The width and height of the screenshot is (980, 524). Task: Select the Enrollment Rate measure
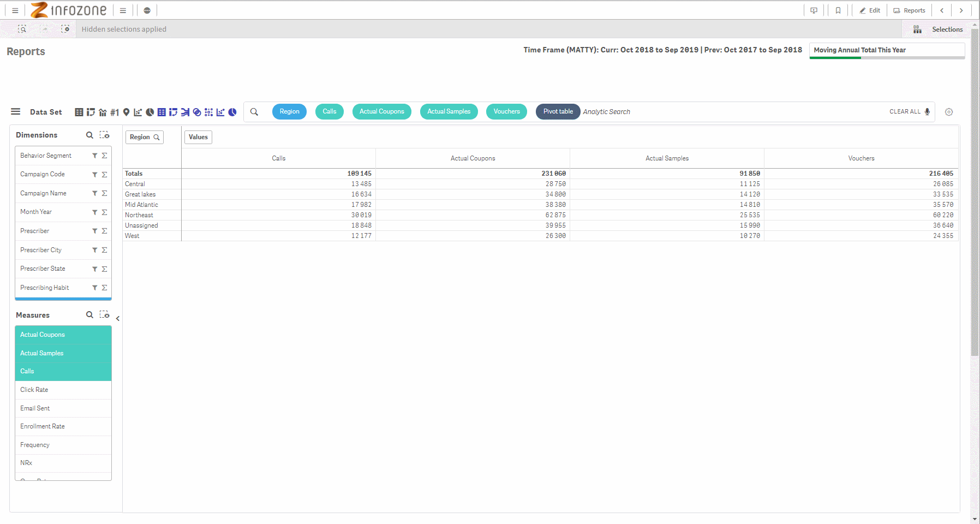point(63,426)
